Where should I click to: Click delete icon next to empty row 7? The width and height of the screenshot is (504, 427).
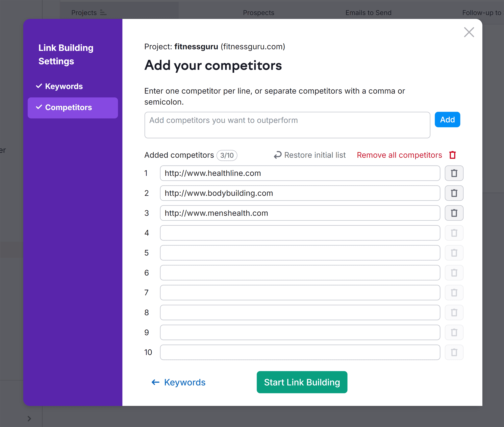coord(454,292)
